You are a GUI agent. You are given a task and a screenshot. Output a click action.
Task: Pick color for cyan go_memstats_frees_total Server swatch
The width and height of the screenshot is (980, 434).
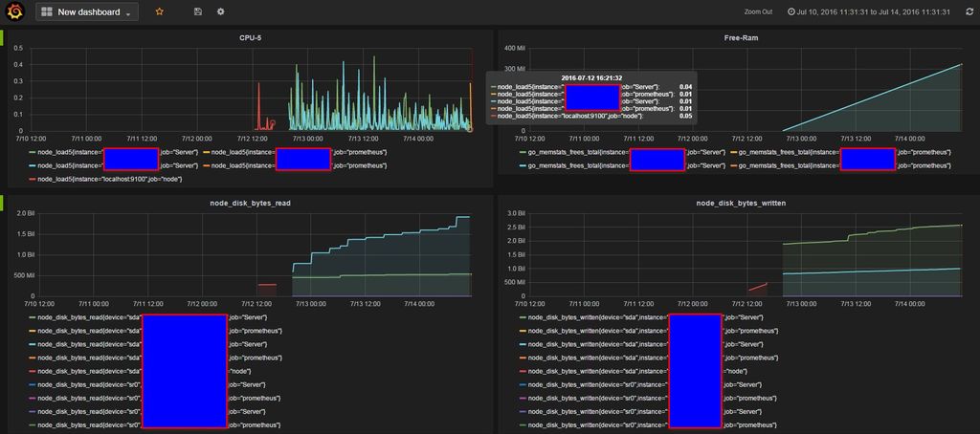pyautogui.click(x=523, y=165)
